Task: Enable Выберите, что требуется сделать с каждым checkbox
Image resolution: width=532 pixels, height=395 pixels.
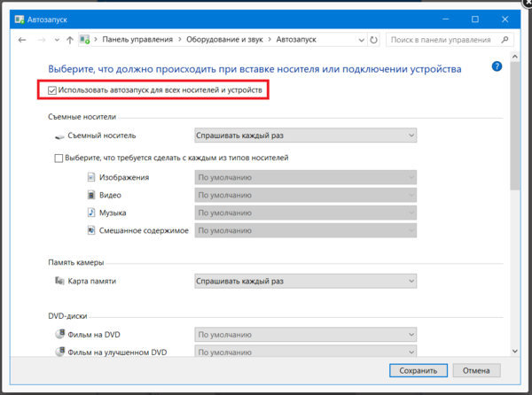Action: [59, 159]
